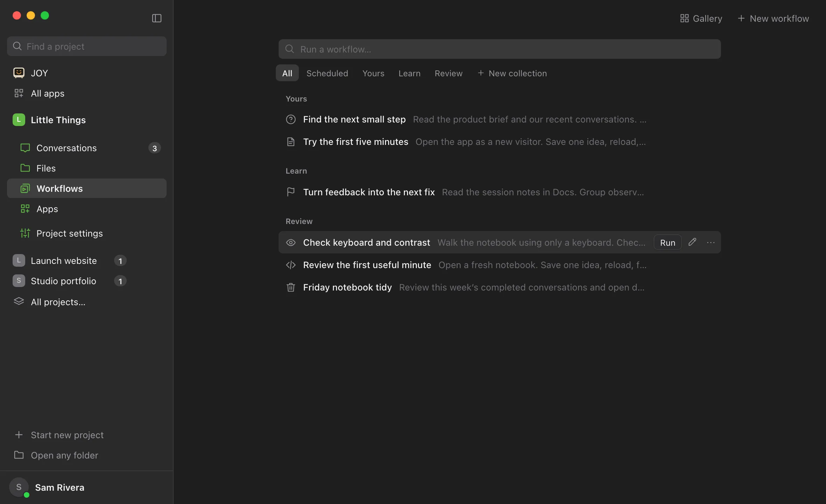Switch to the Yours tab
The width and height of the screenshot is (826, 504).
373,73
